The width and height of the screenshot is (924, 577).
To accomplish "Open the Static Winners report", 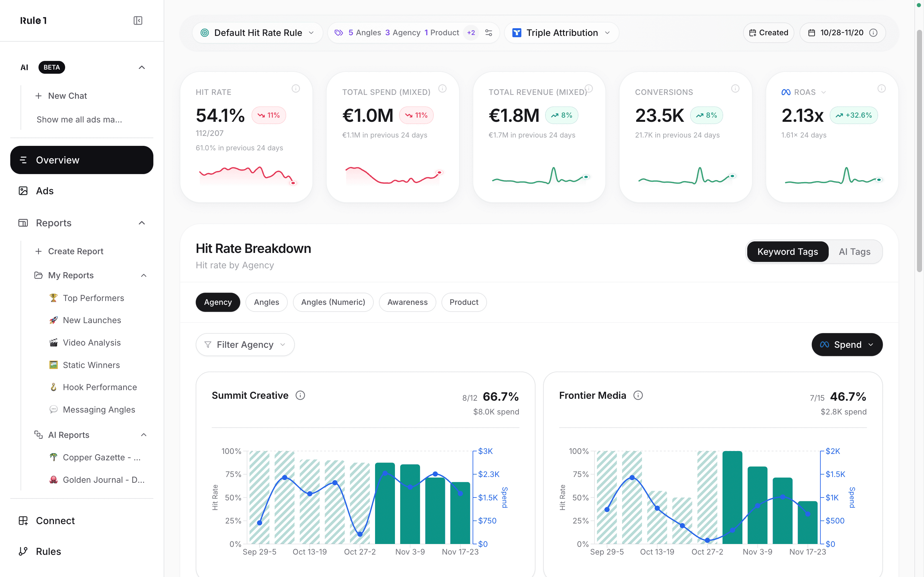I will [x=91, y=365].
